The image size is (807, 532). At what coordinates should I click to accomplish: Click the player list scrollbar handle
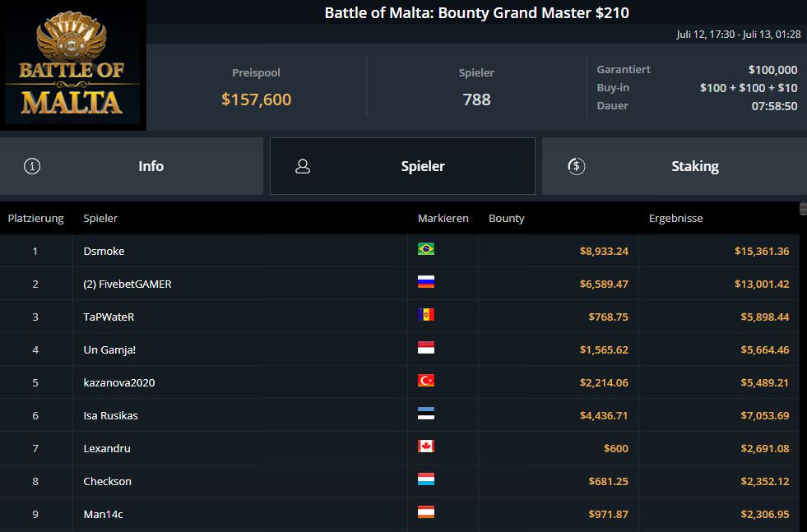point(803,208)
